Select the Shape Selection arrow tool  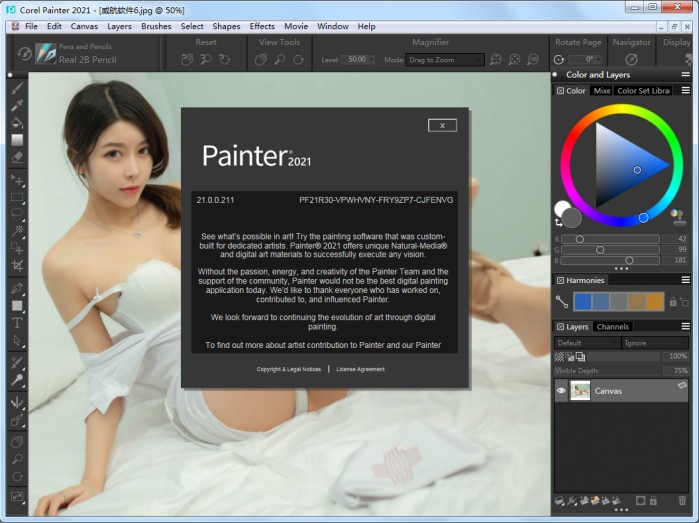click(x=17, y=340)
